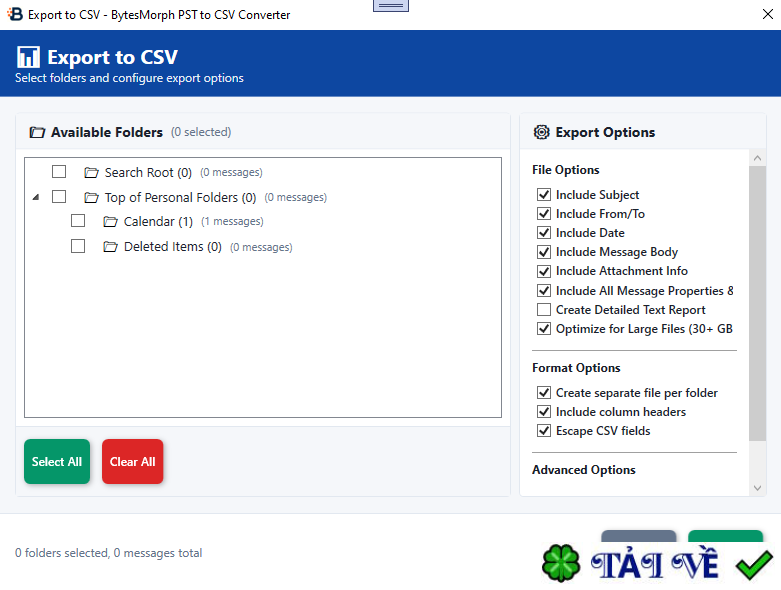Click the '(0 selected)' counter text

coord(201,132)
